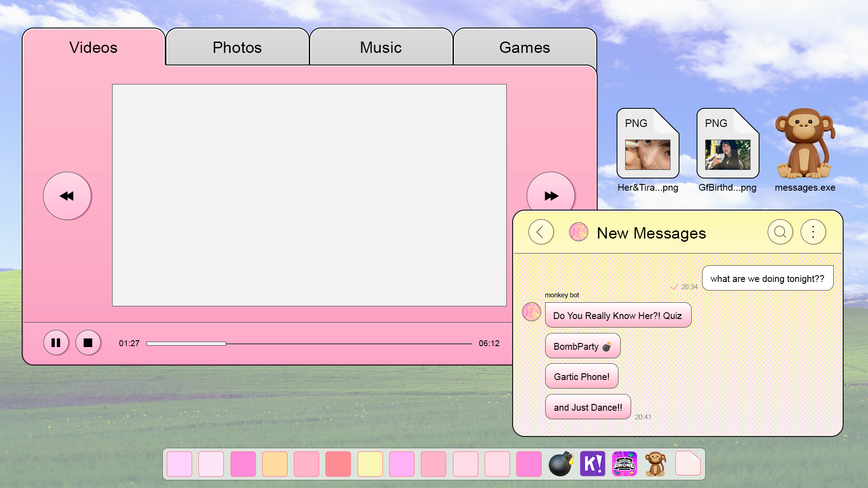Click the back arrow in New Messages
The height and width of the screenshot is (488, 868).
pos(541,232)
